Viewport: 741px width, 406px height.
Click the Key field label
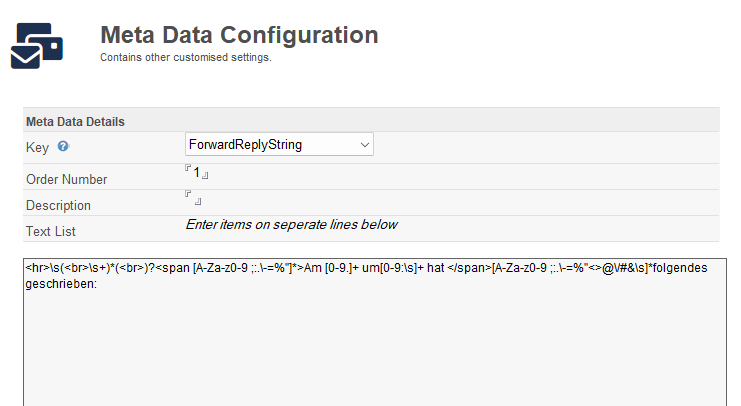click(x=37, y=147)
